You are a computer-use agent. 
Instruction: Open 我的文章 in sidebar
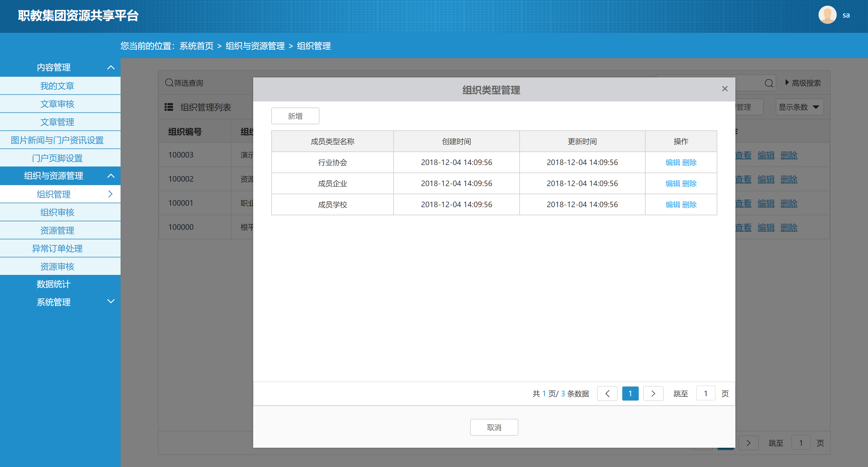pyautogui.click(x=57, y=86)
